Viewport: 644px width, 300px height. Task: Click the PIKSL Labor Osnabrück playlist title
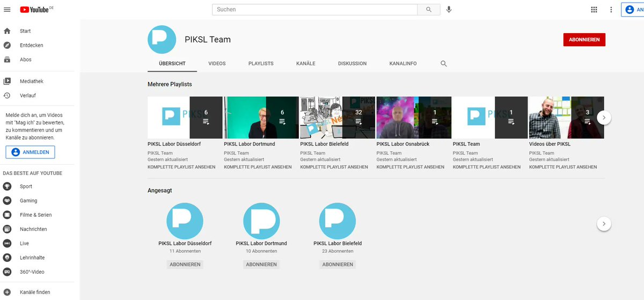[x=403, y=144]
